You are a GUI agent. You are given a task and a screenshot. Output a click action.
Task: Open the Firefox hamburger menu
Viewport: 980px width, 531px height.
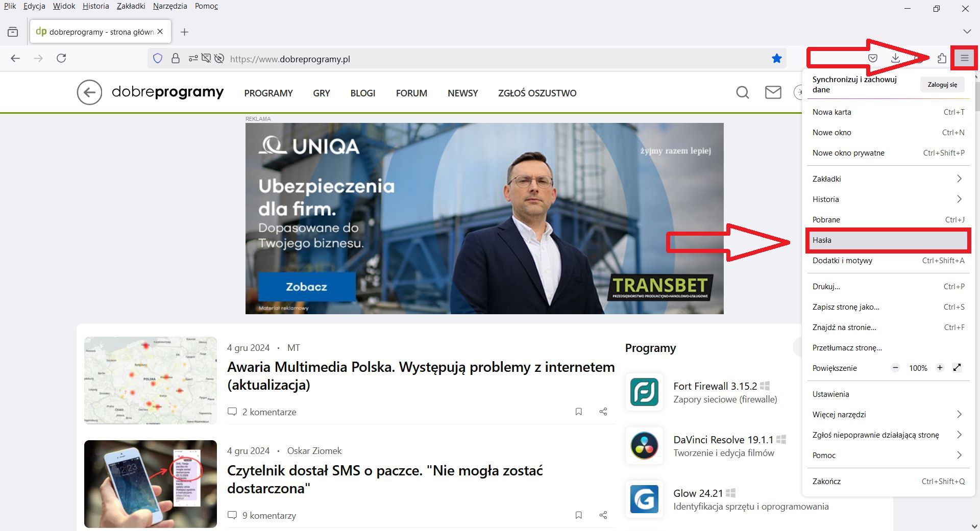964,58
